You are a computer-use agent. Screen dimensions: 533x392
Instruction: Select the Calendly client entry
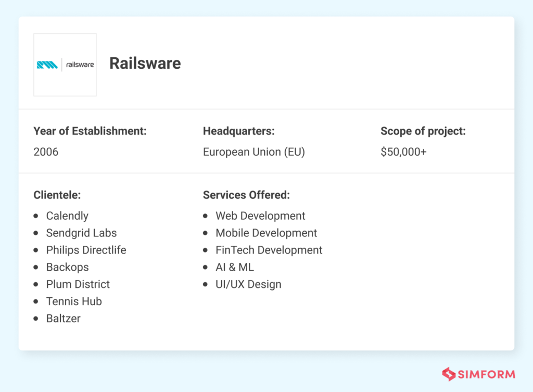(67, 216)
